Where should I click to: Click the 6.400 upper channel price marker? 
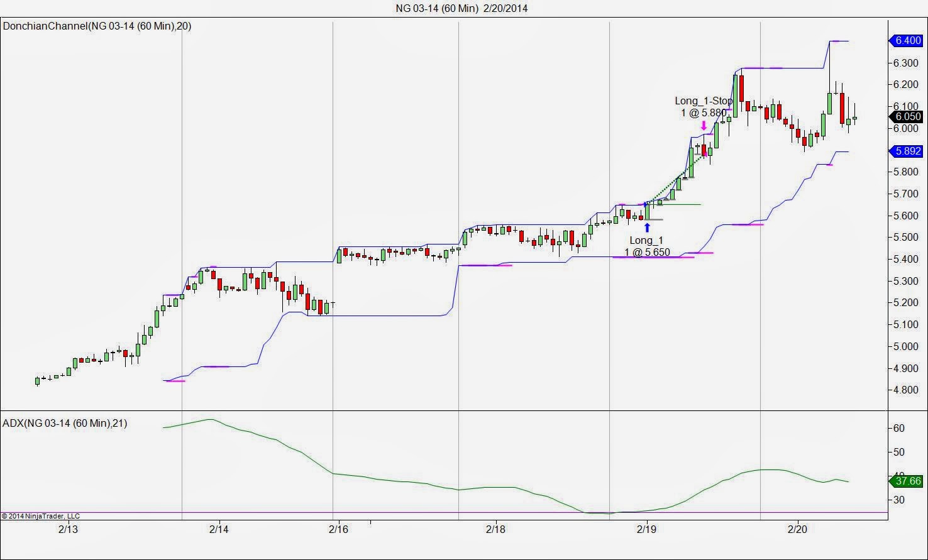[906, 41]
